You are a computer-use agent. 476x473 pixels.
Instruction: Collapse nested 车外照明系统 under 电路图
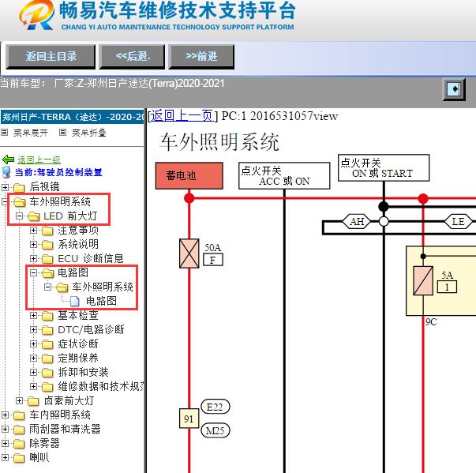click(x=47, y=287)
